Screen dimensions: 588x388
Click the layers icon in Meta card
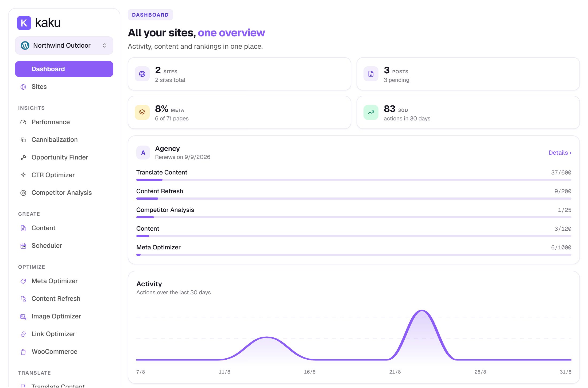point(142,112)
